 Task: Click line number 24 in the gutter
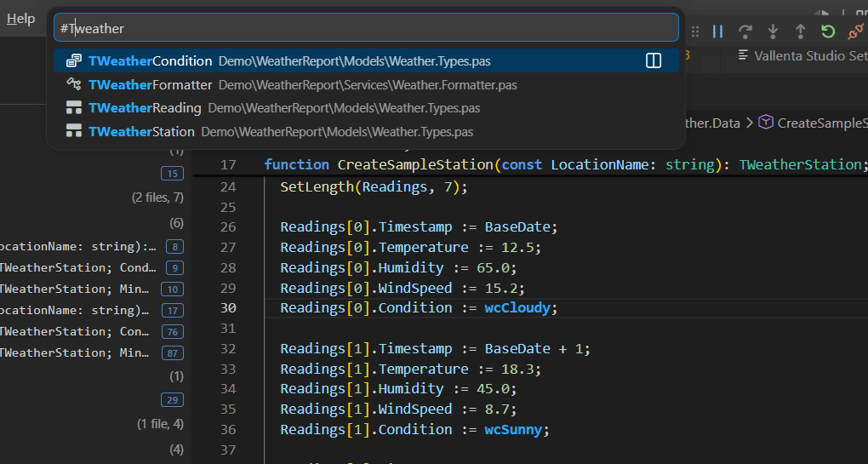coord(228,186)
